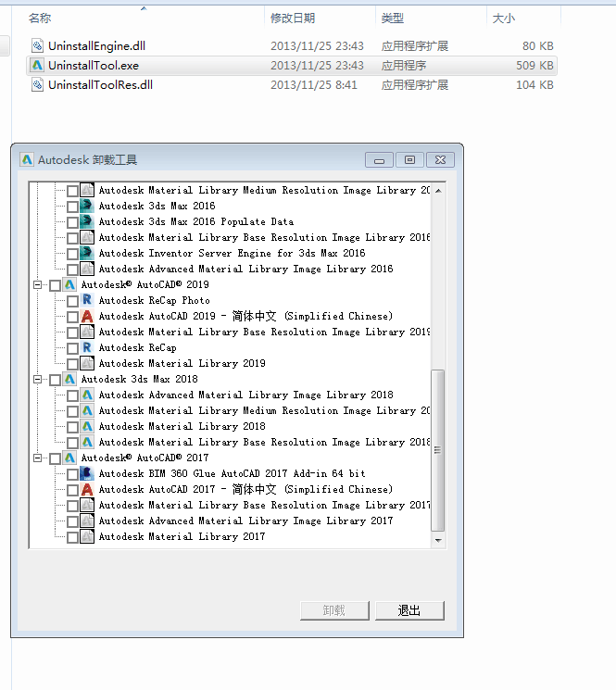Click the Autodesk uninstall tool title bar icon
Screen dimensions: 616x690
[x=27, y=159]
